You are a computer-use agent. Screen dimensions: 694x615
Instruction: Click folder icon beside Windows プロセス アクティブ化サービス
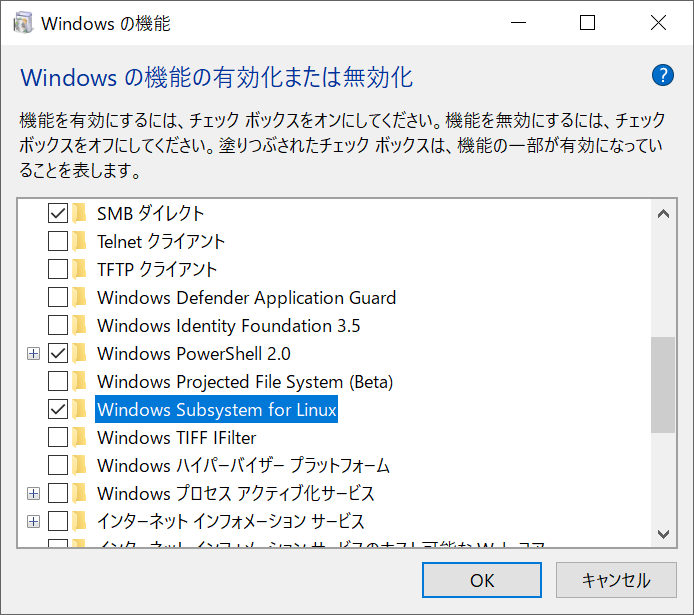79,493
